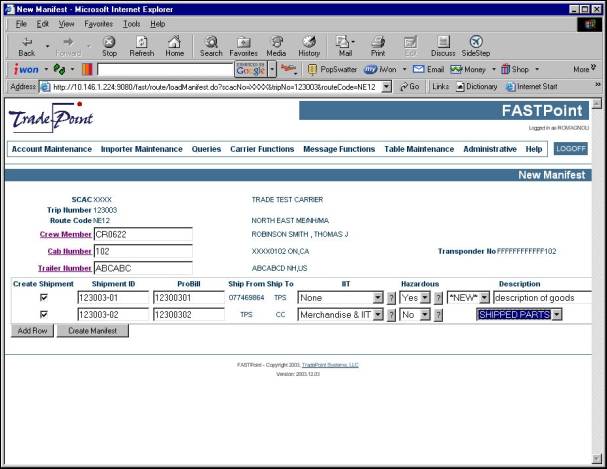The image size is (607, 469).
Task: Open Email in iWon toolbar
Action: pos(429,70)
